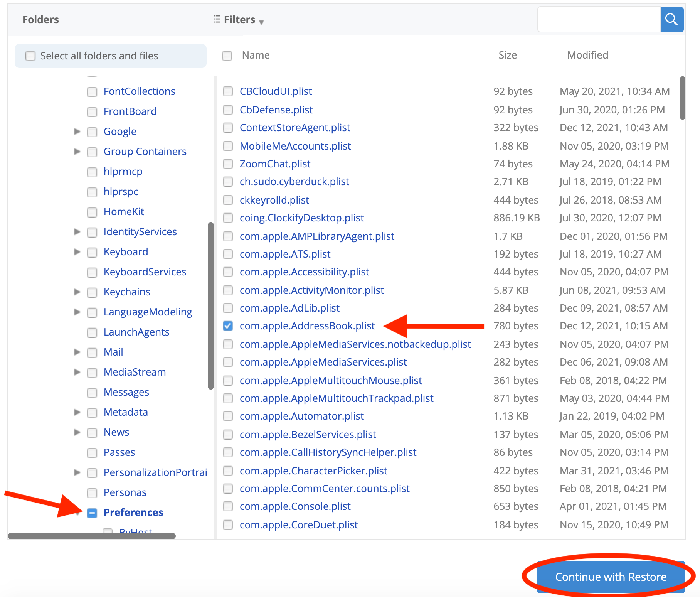Expand the Keychains folder
The image size is (700, 597).
77,292
